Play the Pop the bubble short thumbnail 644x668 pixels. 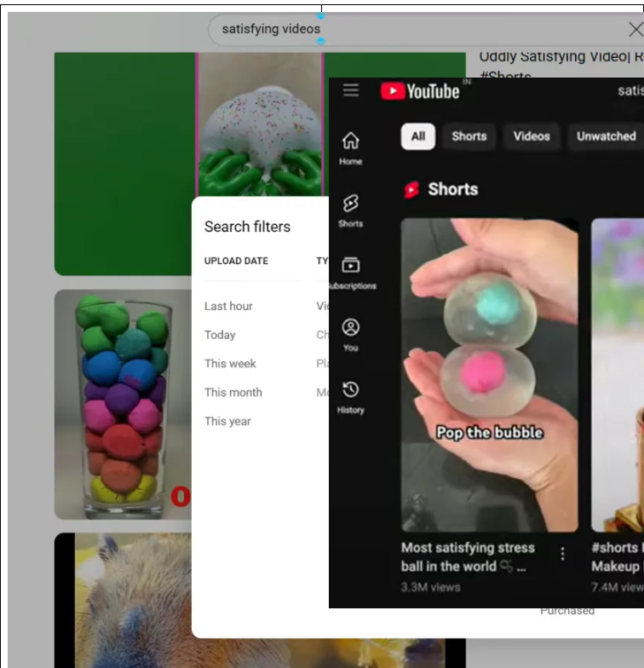(x=489, y=375)
